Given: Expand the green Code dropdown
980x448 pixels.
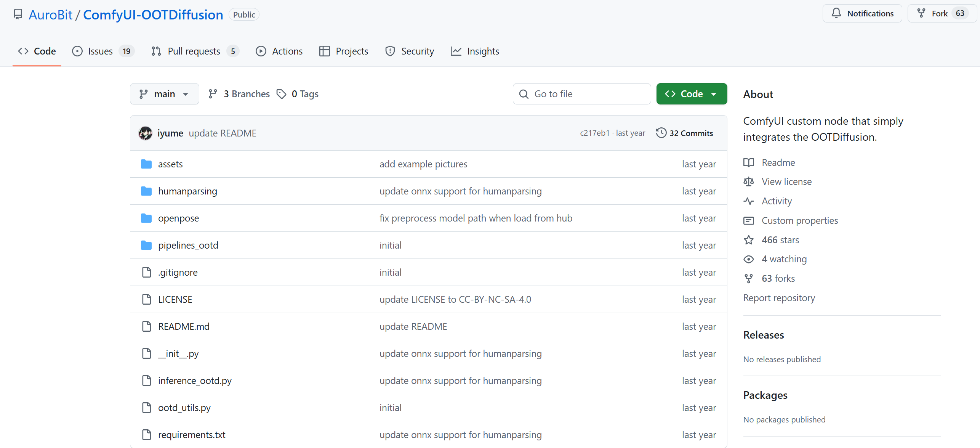Looking at the screenshot, I should [x=691, y=94].
